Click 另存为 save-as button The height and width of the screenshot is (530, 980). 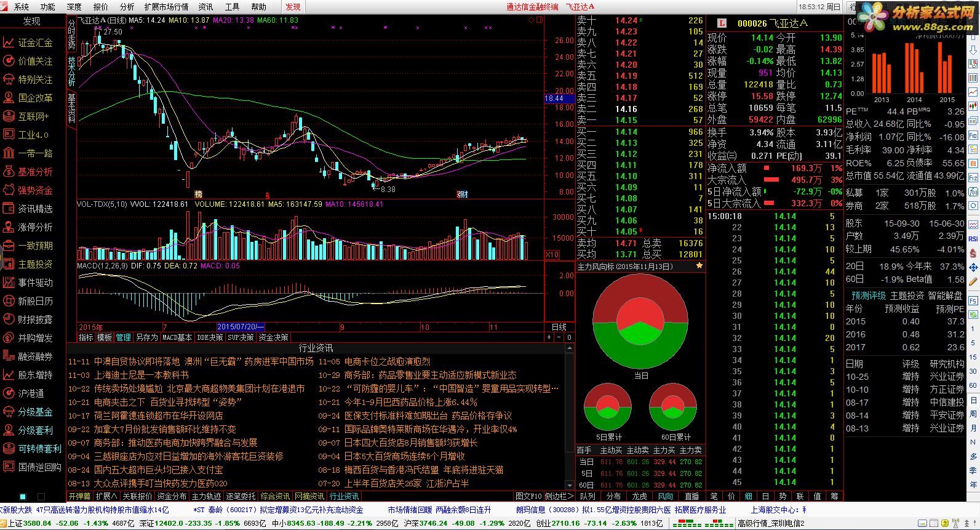tap(146, 337)
